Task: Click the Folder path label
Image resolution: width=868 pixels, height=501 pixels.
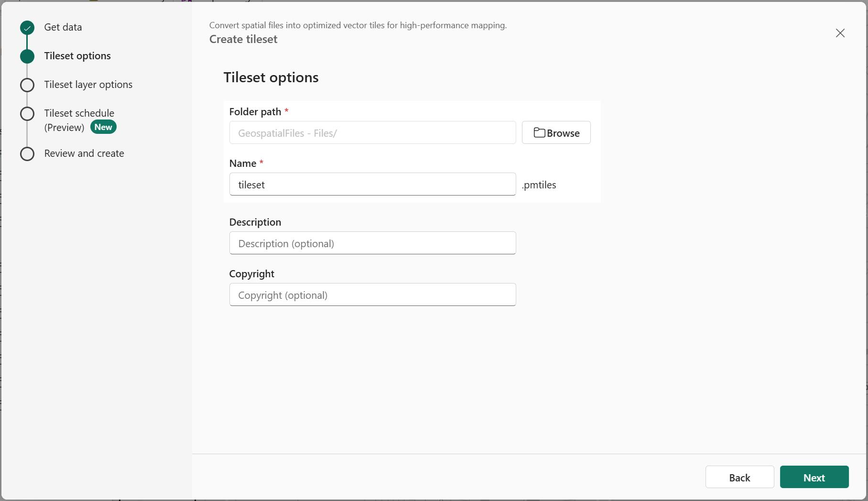Action: pos(255,112)
